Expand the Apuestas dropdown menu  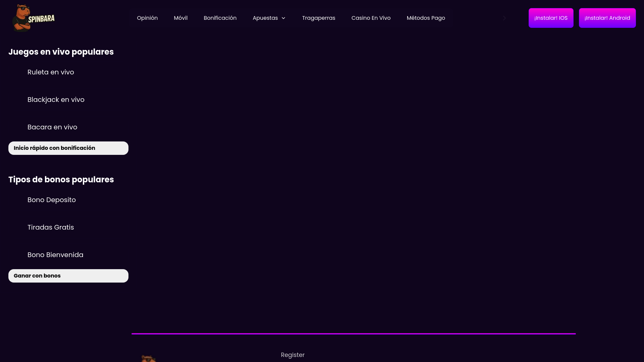pyautogui.click(x=269, y=18)
